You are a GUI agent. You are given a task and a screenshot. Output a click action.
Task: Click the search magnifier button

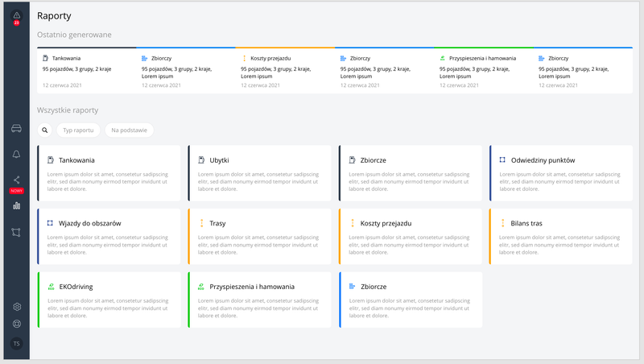(45, 130)
